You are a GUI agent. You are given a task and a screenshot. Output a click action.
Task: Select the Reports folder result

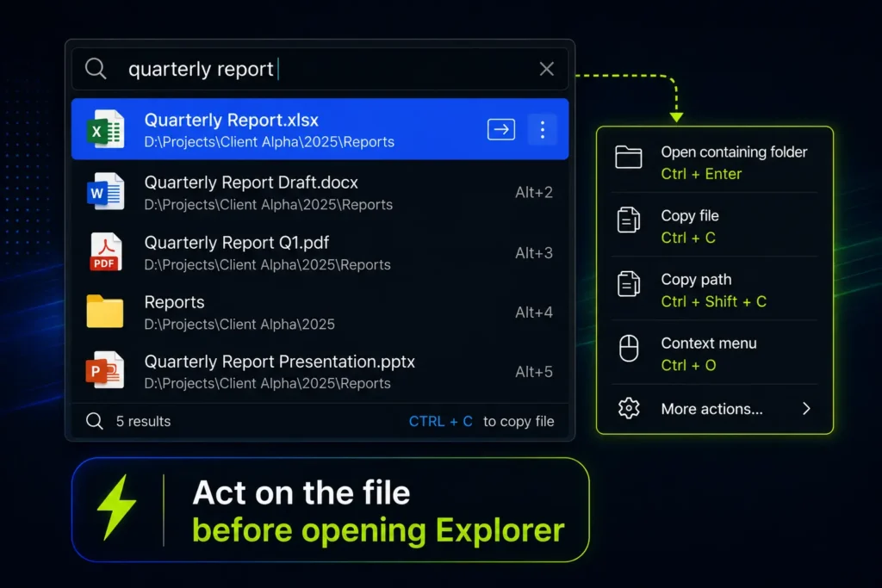320,313
